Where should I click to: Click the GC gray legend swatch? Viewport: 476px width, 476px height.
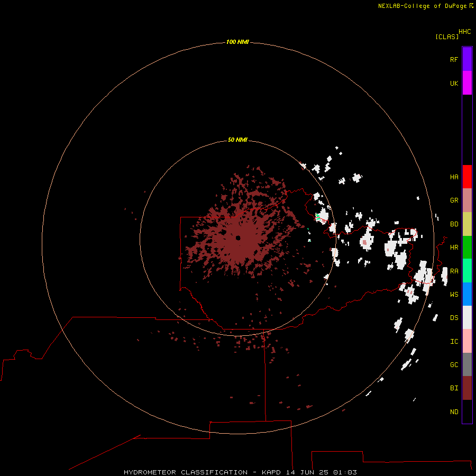[x=467, y=364]
